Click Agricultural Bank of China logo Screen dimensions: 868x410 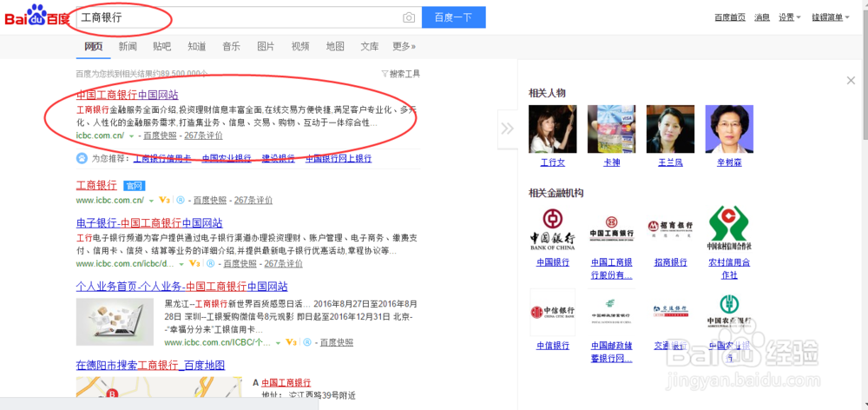[729, 312]
